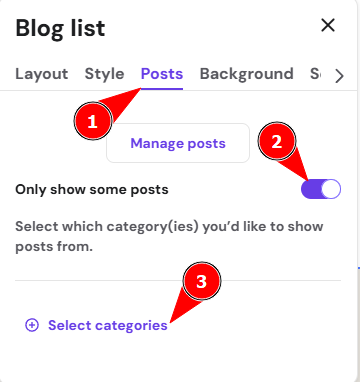Screen dimensions: 360x382
Task: Click the divider line above Select categories
Action: click(178, 280)
